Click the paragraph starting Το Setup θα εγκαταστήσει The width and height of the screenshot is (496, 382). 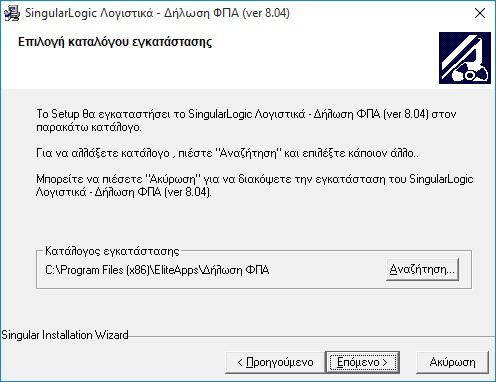point(246,120)
